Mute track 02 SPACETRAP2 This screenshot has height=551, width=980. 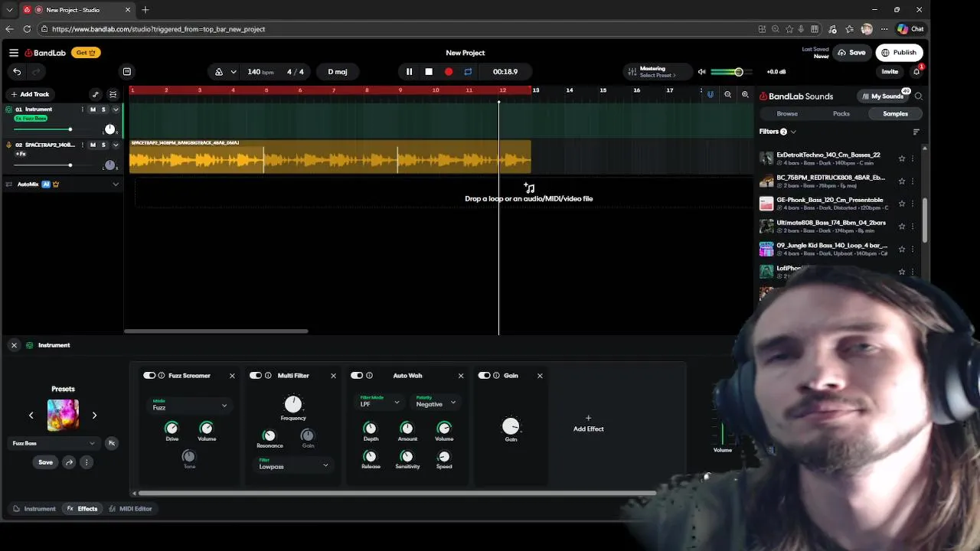click(x=93, y=145)
